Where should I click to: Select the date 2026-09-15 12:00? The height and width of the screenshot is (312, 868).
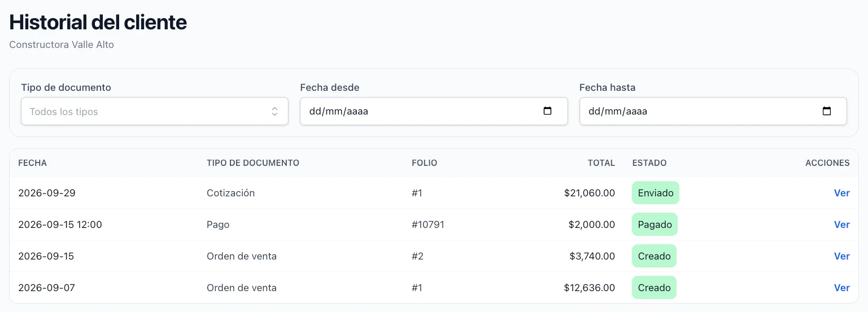click(x=60, y=225)
